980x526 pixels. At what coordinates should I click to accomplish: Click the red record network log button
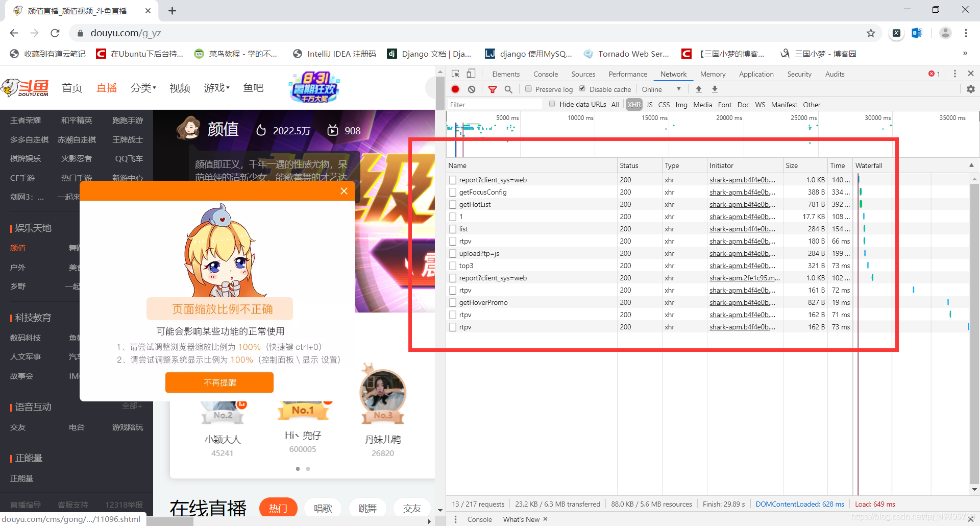coord(455,89)
